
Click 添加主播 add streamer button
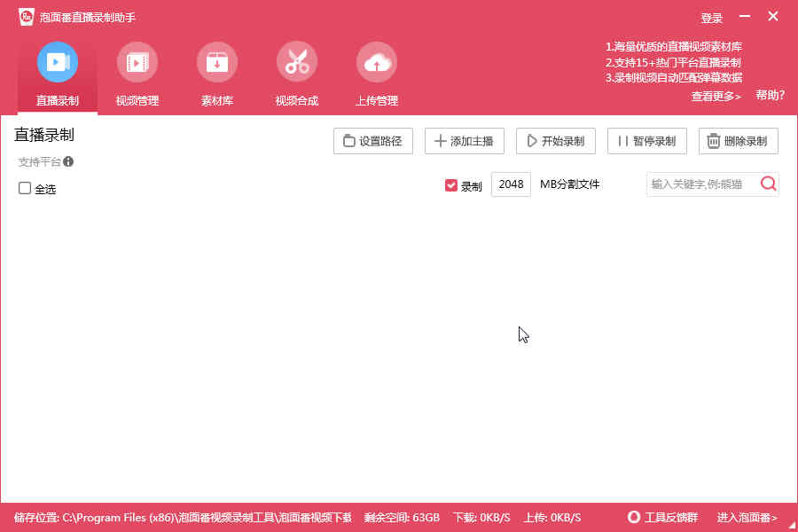[x=464, y=141]
